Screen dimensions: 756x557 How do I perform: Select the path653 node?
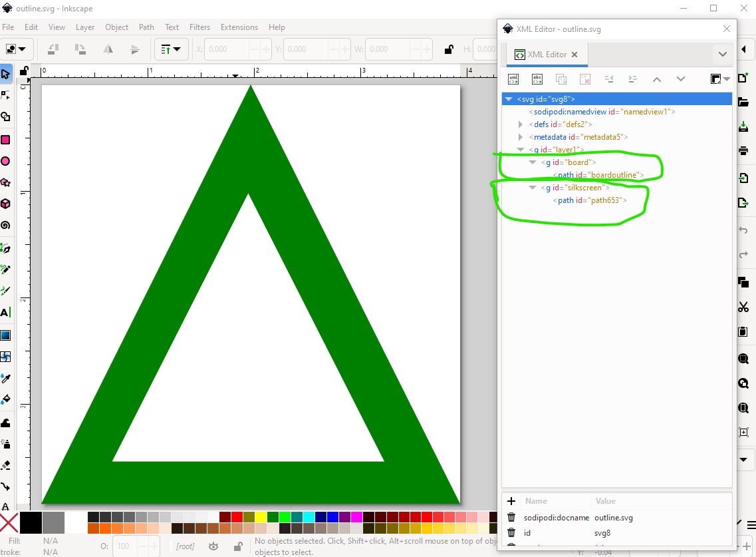[x=590, y=200]
